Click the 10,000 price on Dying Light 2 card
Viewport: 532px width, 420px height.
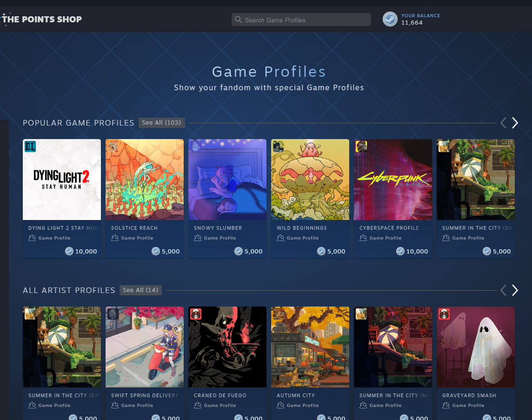pyautogui.click(x=86, y=251)
